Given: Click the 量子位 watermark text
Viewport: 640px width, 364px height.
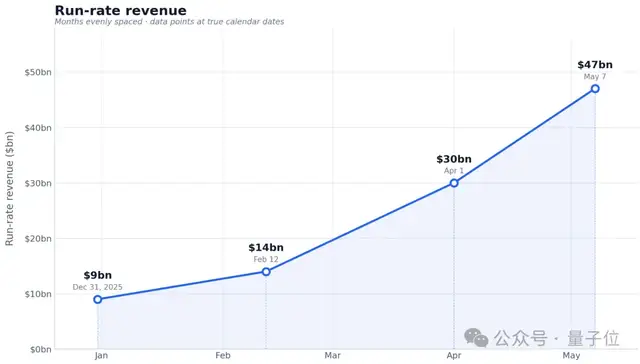Looking at the screenshot, I should 593,338.
